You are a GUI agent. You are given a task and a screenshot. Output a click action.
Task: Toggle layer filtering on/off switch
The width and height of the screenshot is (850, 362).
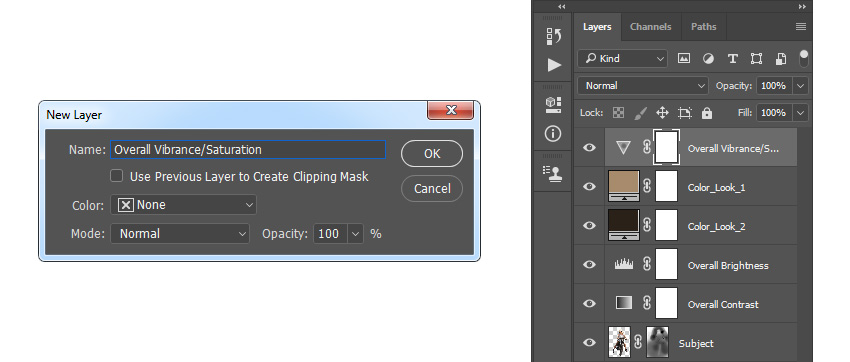pos(804,59)
